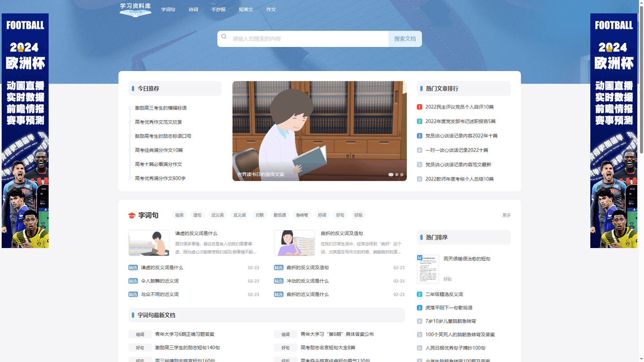Open 高考优秀作文范文欣赏 recommendation
Viewport: 644px width, 362px height.
click(158, 122)
